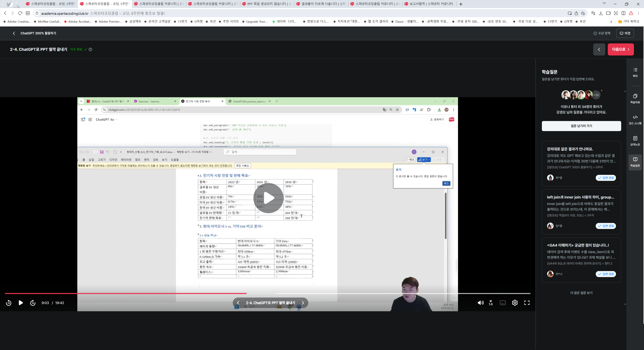Viewport: 644px width, 350px height.
Task: Open the 학습자료 learning materials panel
Action: [635, 99]
